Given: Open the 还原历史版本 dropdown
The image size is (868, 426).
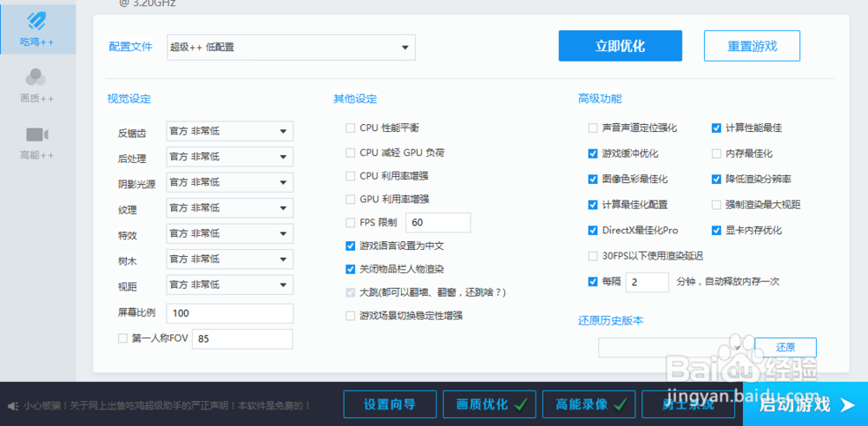Looking at the screenshot, I should pos(673,347).
